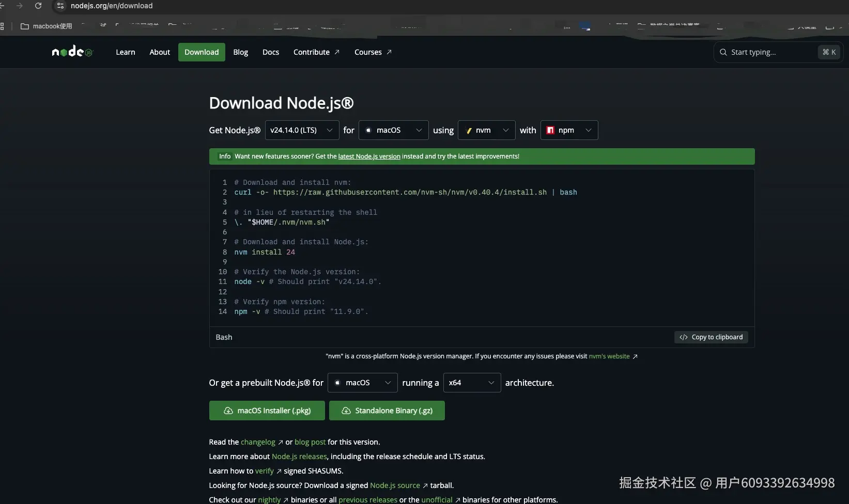The width and height of the screenshot is (849, 504).
Task: Download the Standalone Binary (.gz)
Action: point(387,411)
